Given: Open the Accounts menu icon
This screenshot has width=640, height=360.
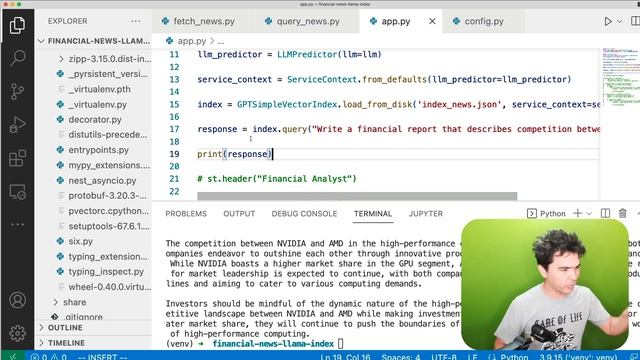Looking at the screenshot, I should pos(17,300).
